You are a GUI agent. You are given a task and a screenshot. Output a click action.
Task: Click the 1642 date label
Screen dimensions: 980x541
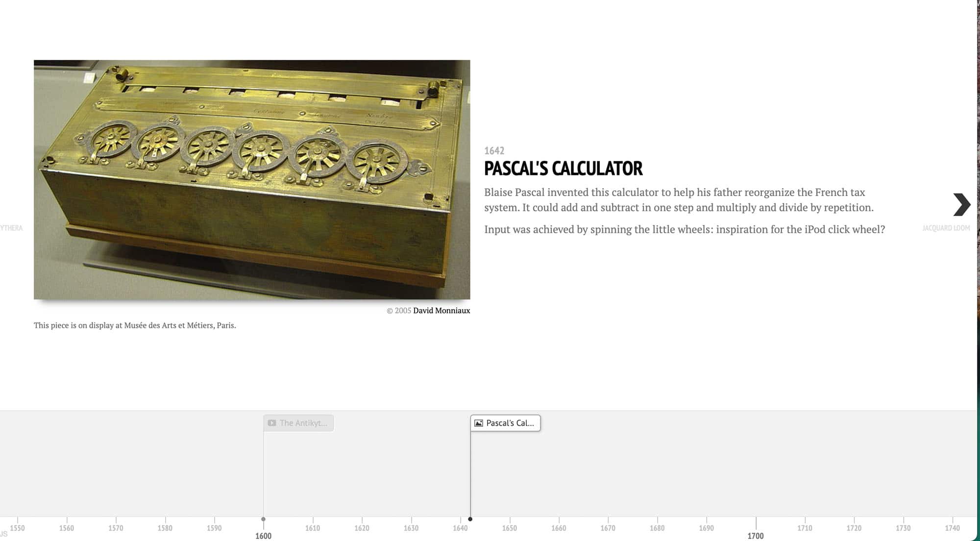pos(494,151)
